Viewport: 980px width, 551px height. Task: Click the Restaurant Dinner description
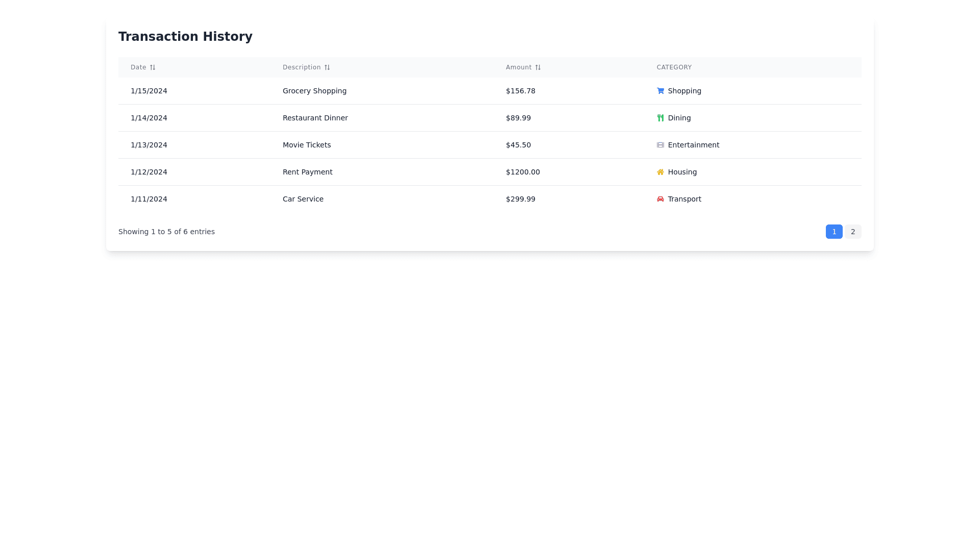coord(315,118)
